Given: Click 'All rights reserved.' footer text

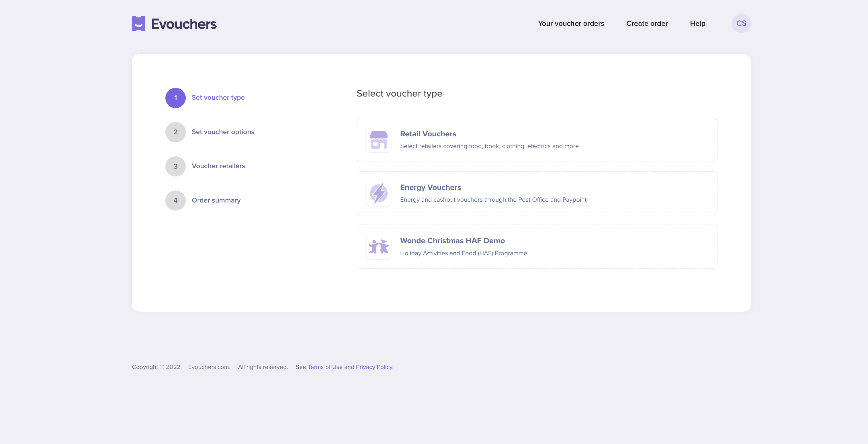Looking at the screenshot, I should pyautogui.click(x=263, y=367).
